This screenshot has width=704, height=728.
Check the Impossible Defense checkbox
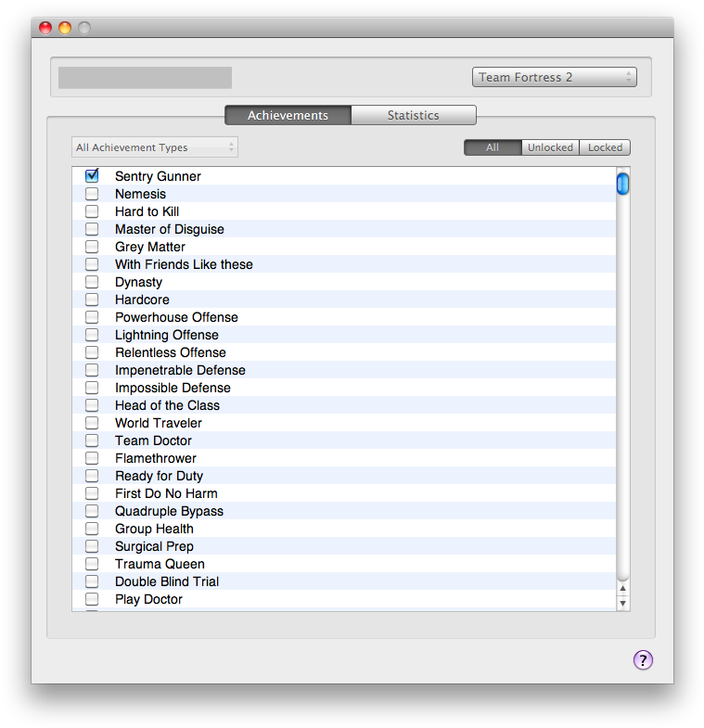coord(92,388)
